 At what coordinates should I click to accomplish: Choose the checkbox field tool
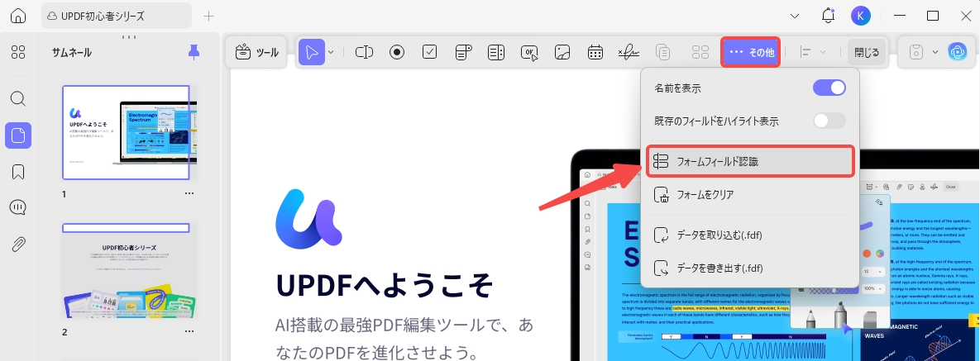[x=429, y=53]
